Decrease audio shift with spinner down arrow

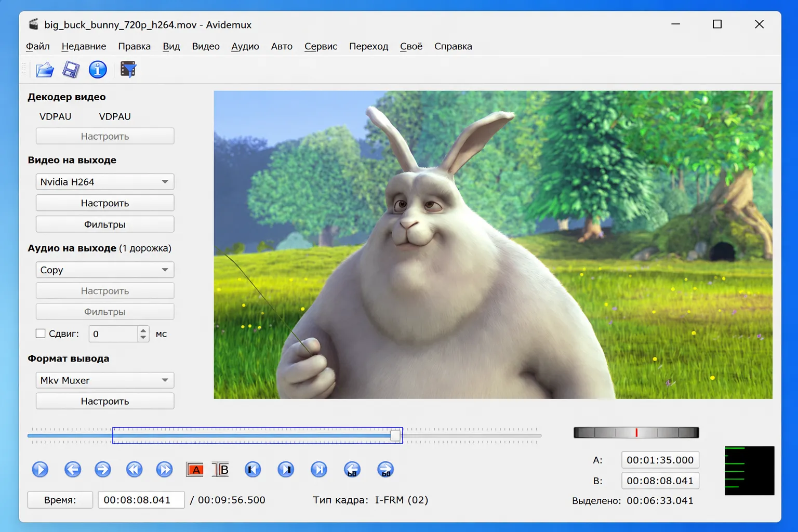tap(143, 338)
